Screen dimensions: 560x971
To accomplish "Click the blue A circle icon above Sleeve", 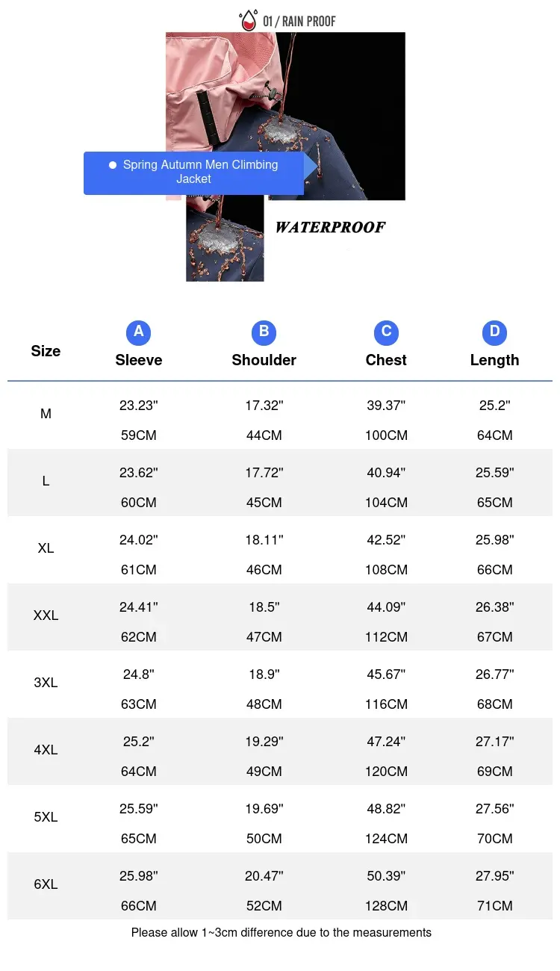I will (x=138, y=332).
